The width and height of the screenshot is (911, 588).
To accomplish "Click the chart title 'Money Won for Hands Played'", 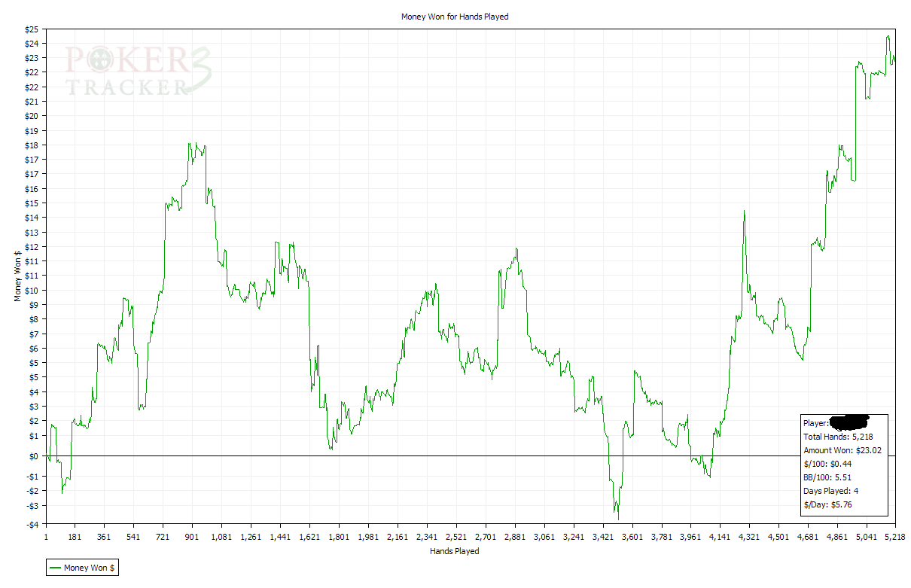I will point(454,17).
